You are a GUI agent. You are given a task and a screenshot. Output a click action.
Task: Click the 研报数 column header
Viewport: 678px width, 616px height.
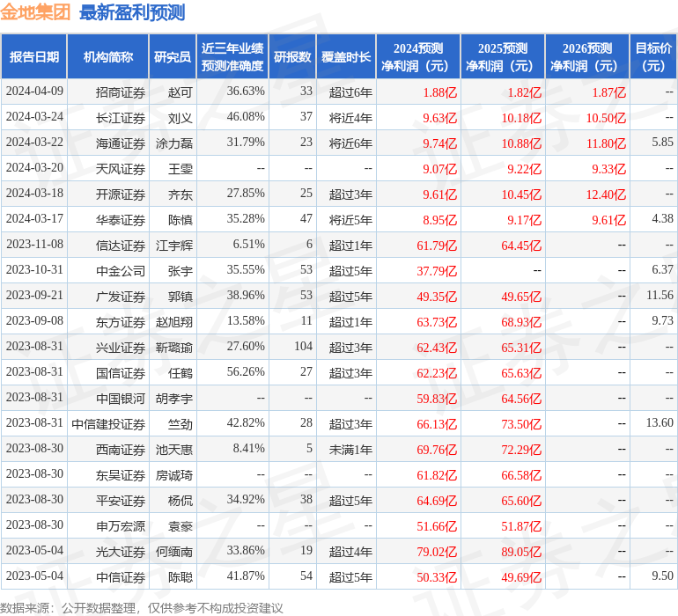292,56
